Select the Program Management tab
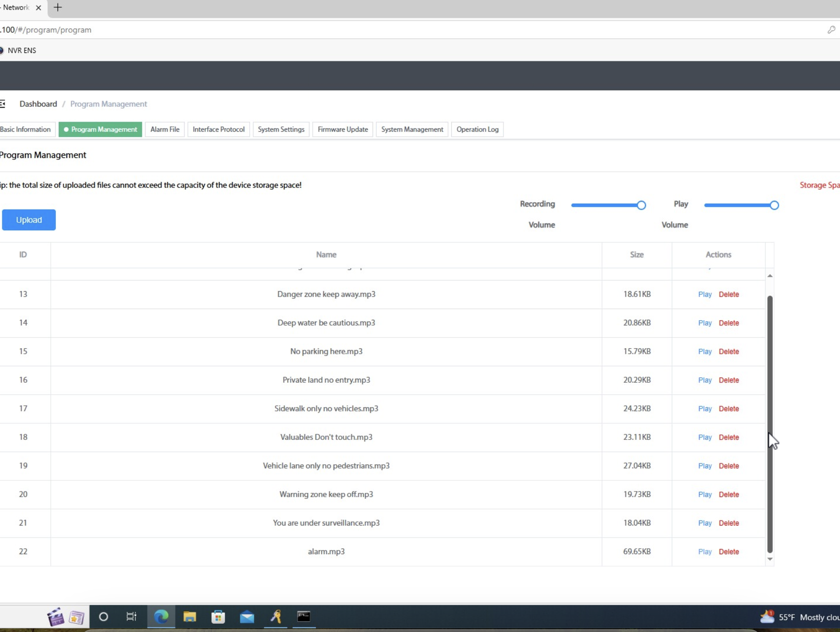Screen dimensions: 840x632 (100, 129)
